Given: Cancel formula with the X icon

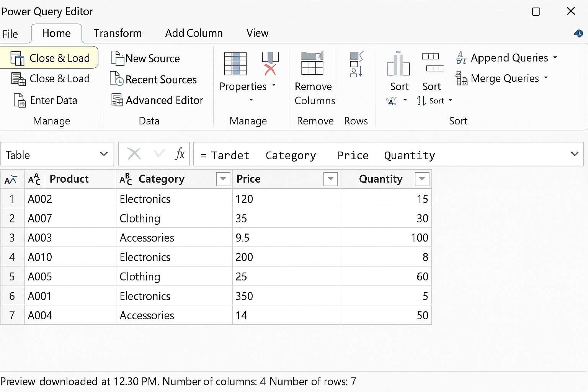Looking at the screenshot, I should coord(134,154).
